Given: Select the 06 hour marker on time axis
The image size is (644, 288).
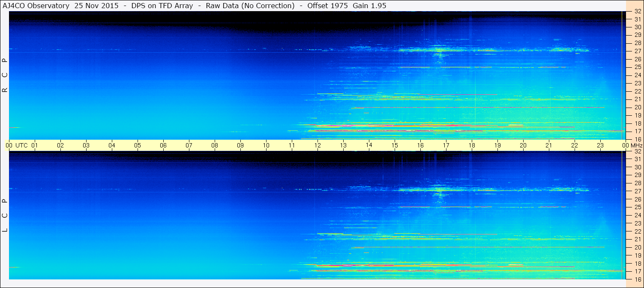Looking at the screenshot, I should coord(163,145).
